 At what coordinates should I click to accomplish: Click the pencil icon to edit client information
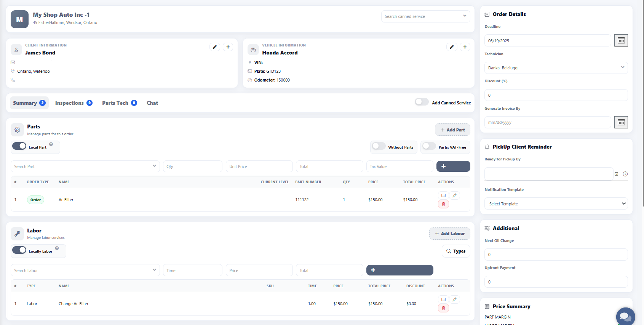click(x=215, y=47)
